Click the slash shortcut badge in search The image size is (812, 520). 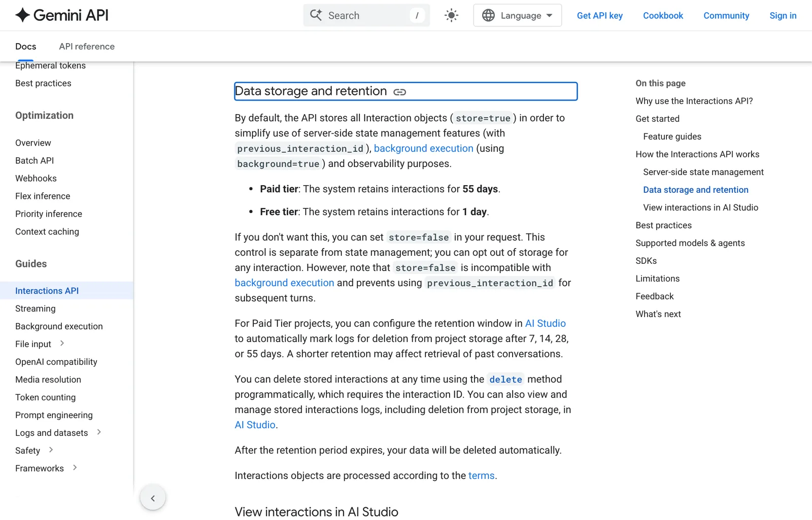tap(417, 15)
